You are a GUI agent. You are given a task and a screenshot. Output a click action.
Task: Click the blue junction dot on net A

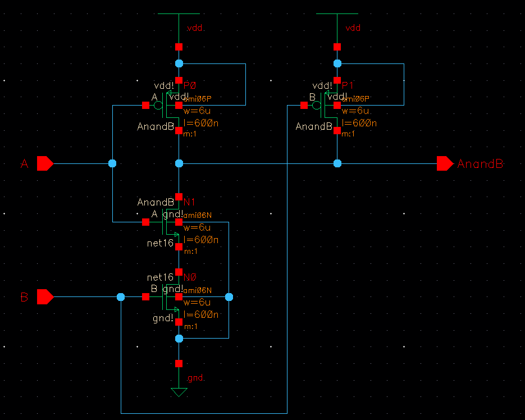[112, 163]
